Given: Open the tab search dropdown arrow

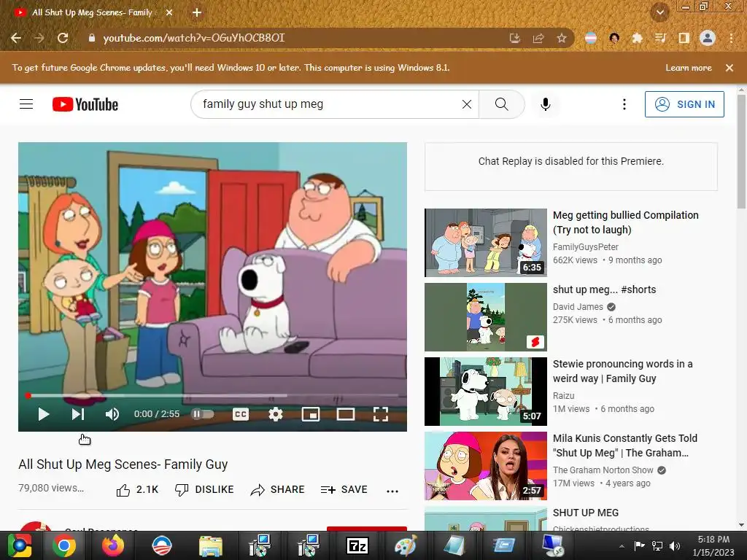Looking at the screenshot, I should 660,12.
